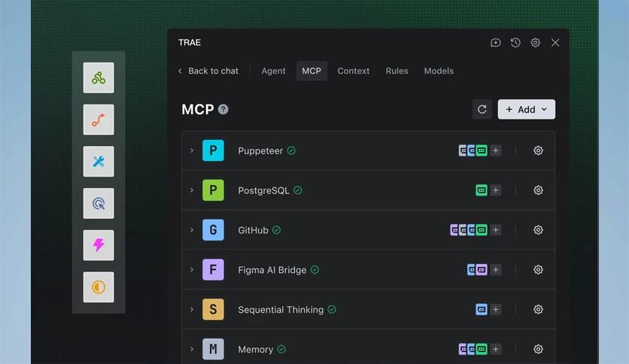Click the MCP help question mark icon

(x=223, y=110)
